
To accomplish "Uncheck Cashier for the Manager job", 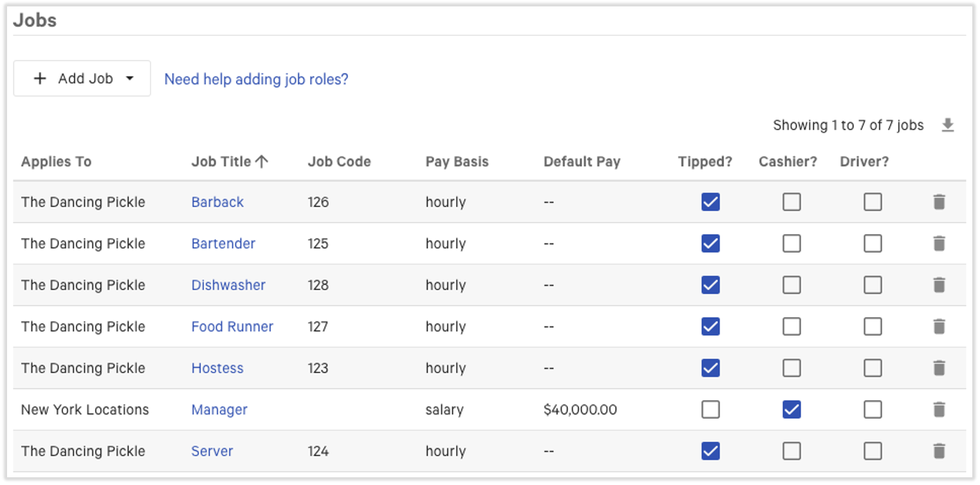I will click(x=791, y=409).
